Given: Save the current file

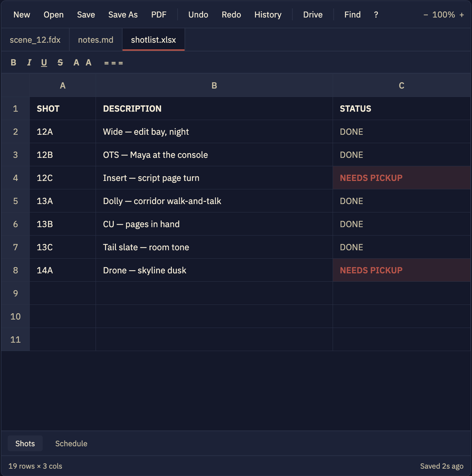Looking at the screenshot, I should [86, 15].
